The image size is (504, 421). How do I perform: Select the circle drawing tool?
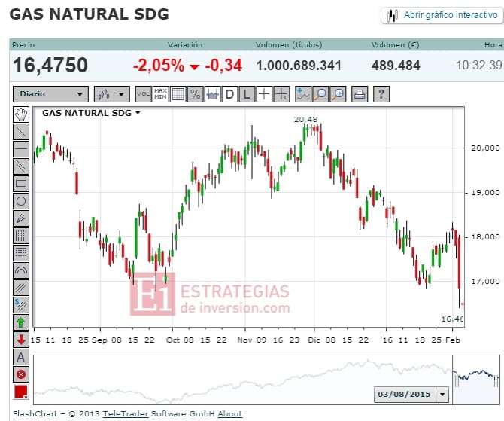click(21, 201)
